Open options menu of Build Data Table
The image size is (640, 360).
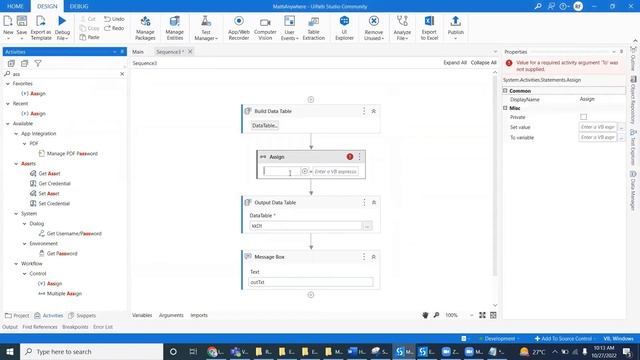[364, 111]
